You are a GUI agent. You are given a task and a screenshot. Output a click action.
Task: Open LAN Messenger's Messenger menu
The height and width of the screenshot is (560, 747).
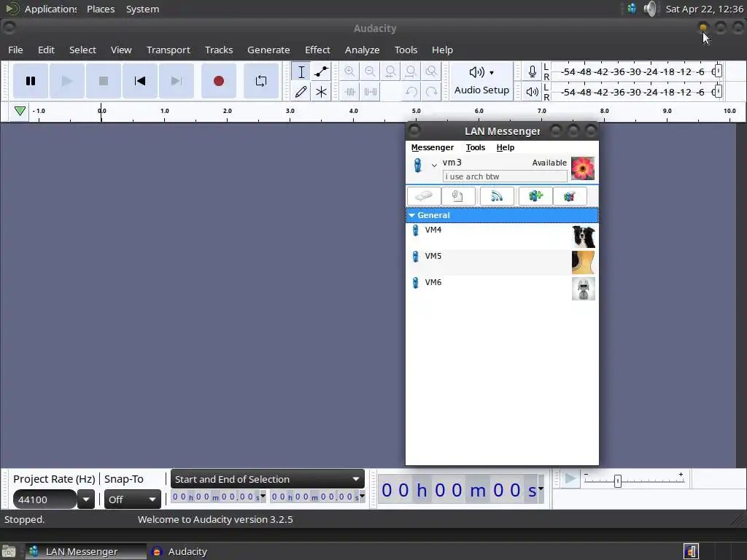pos(432,147)
